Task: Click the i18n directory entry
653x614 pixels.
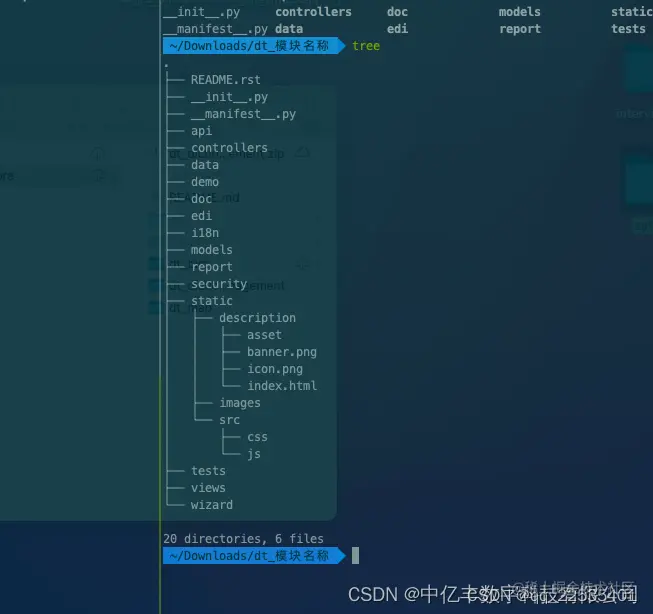Action: pyautogui.click(x=204, y=233)
